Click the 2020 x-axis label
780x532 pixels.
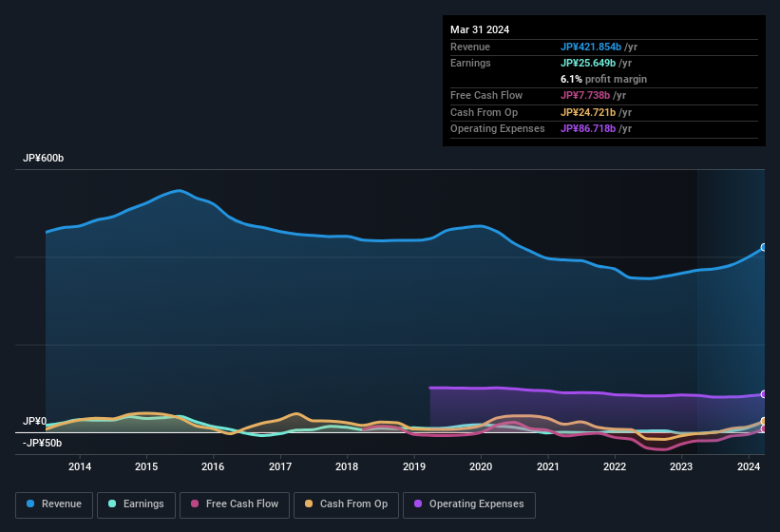tap(481, 466)
